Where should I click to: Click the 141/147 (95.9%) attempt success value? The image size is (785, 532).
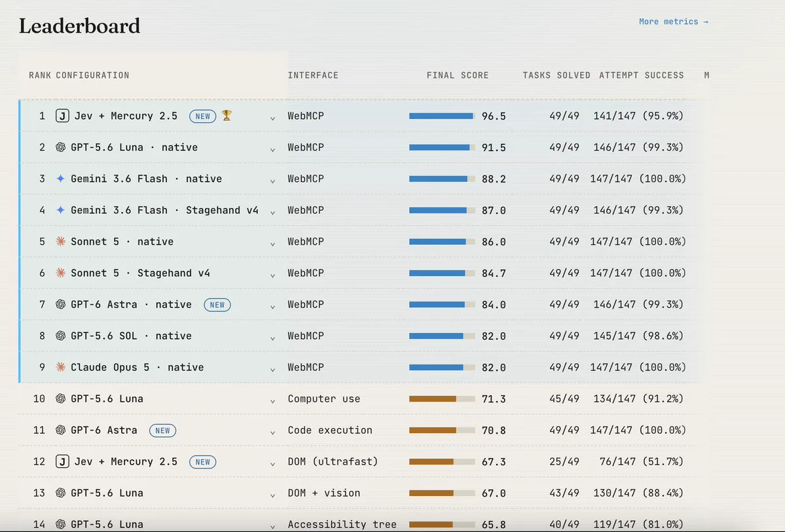pos(638,116)
